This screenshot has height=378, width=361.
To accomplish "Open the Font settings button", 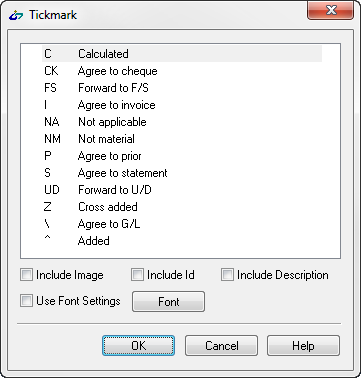I will pyautogui.click(x=168, y=302).
